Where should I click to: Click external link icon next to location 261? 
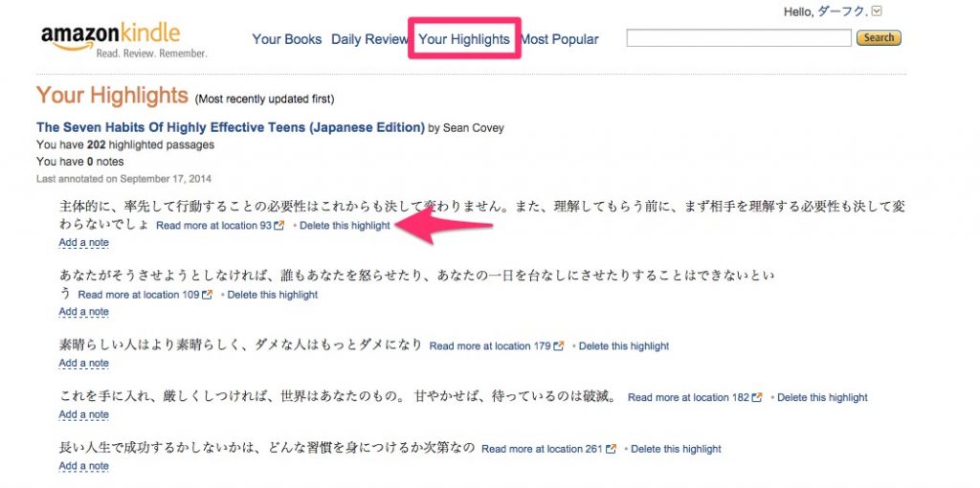[611, 449]
